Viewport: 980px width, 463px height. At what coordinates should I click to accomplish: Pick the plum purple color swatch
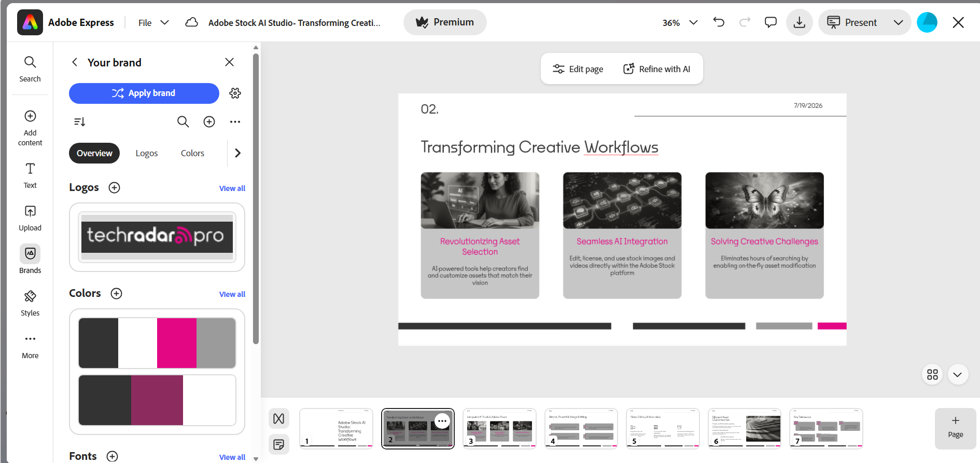(157, 400)
